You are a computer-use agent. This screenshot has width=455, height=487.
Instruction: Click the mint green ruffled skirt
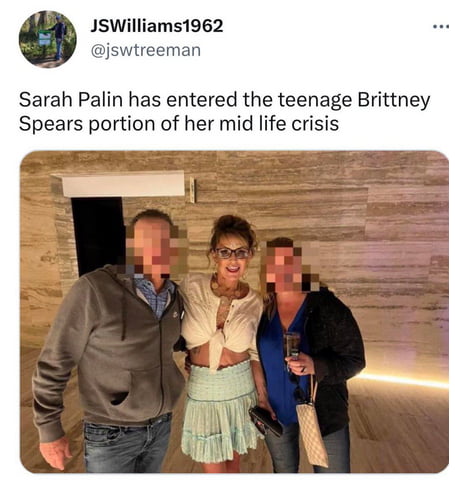pos(220,410)
